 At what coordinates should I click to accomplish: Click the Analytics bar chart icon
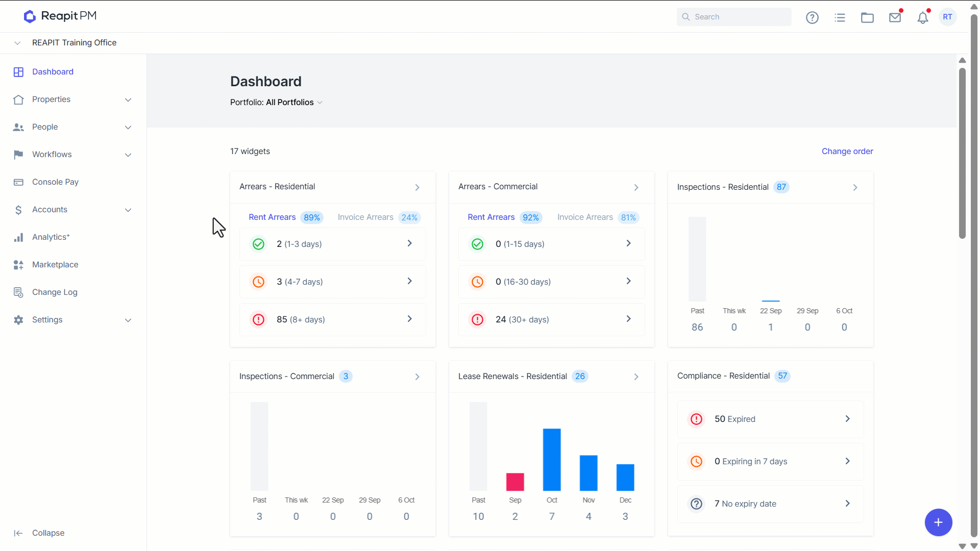18,237
